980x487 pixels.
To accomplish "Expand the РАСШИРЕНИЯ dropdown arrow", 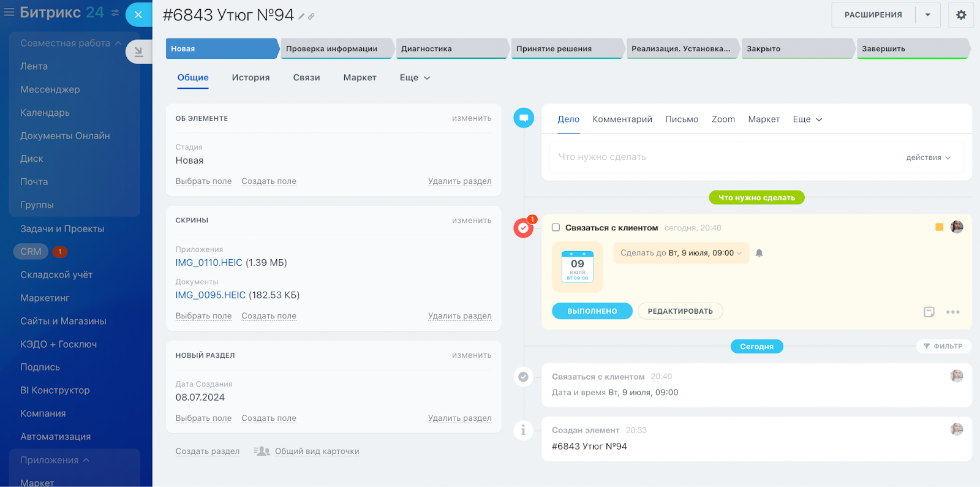I will (927, 15).
